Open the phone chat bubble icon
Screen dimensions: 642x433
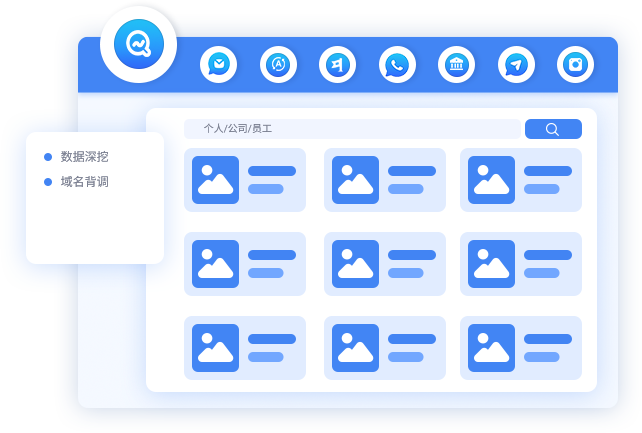397,65
